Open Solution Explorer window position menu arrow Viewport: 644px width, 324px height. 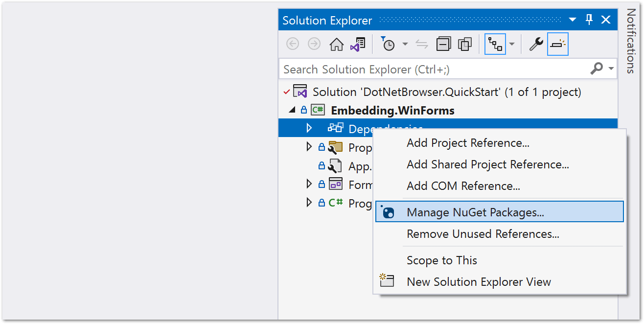point(573,20)
